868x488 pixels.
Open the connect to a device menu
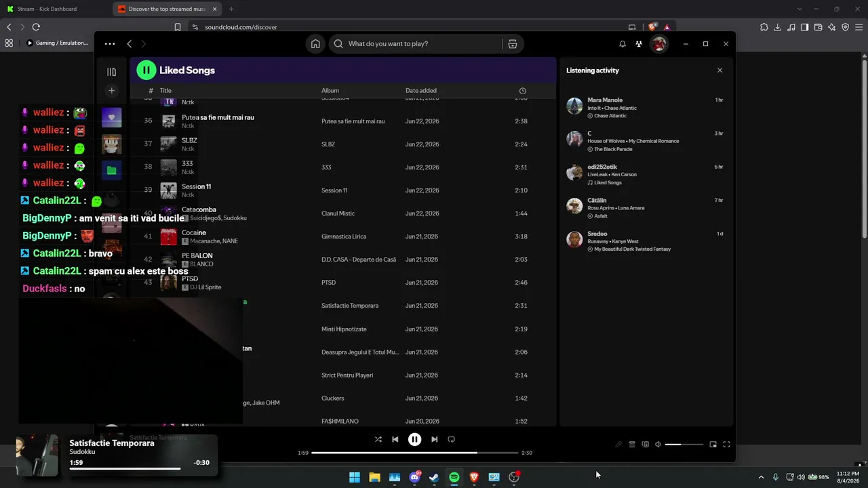[x=645, y=445]
